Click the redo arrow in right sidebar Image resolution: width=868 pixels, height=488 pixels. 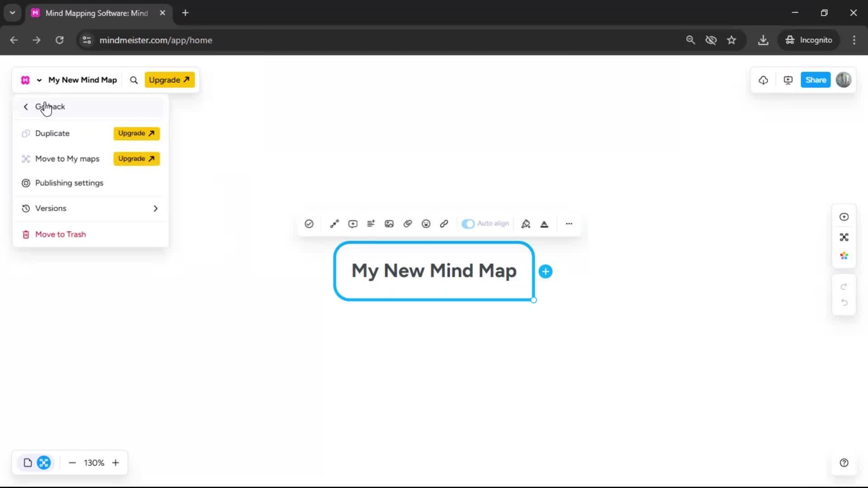pos(844,287)
